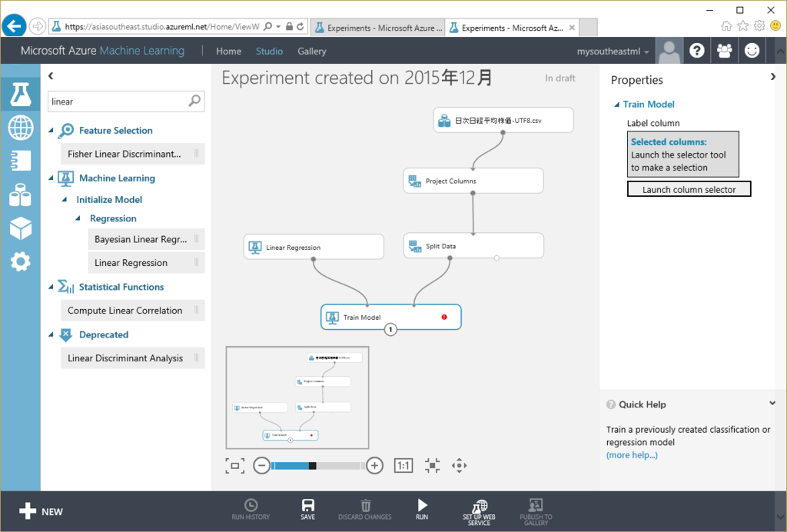The image size is (787, 532).
Task: Click the zoom level slider handle
Action: pyautogui.click(x=312, y=466)
